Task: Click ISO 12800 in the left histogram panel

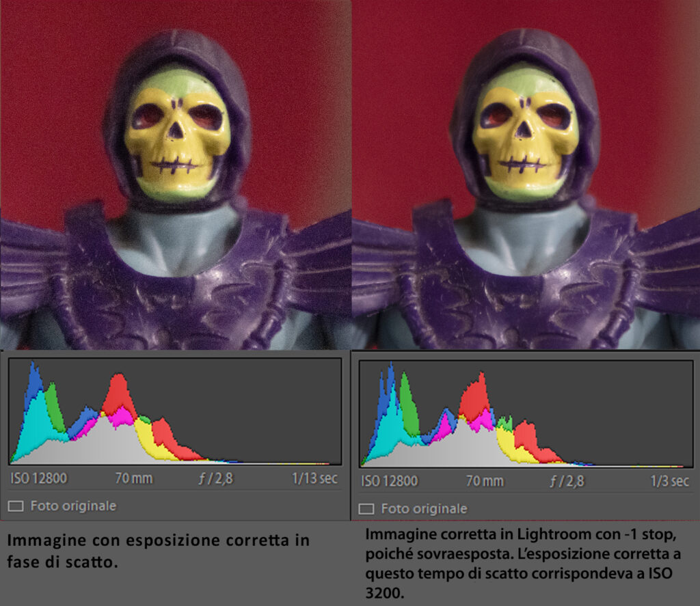Action: tap(39, 478)
